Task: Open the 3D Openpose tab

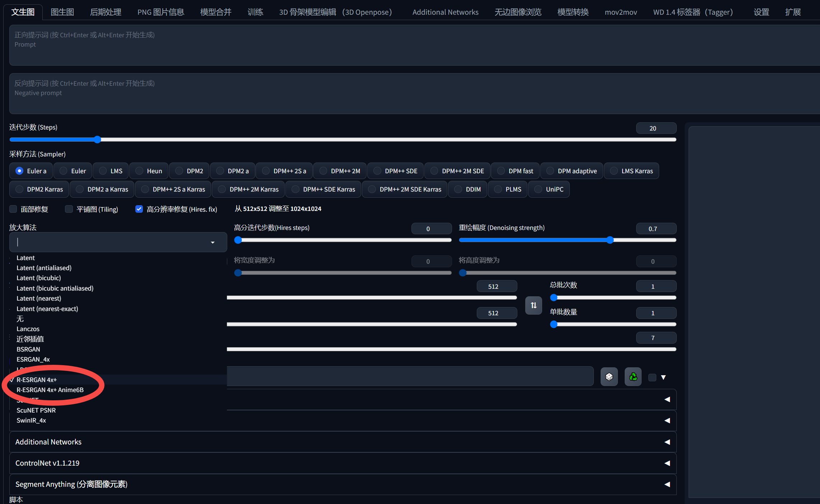Action: (335, 12)
